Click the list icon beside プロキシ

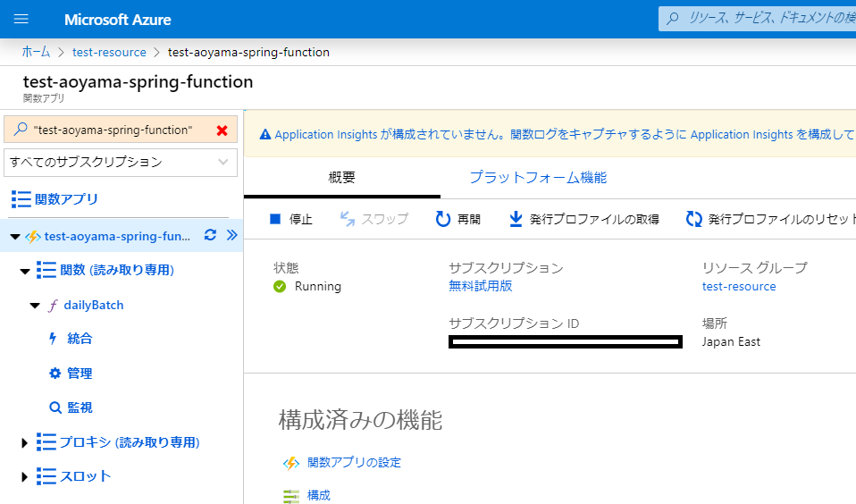pyautogui.click(x=46, y=441)
